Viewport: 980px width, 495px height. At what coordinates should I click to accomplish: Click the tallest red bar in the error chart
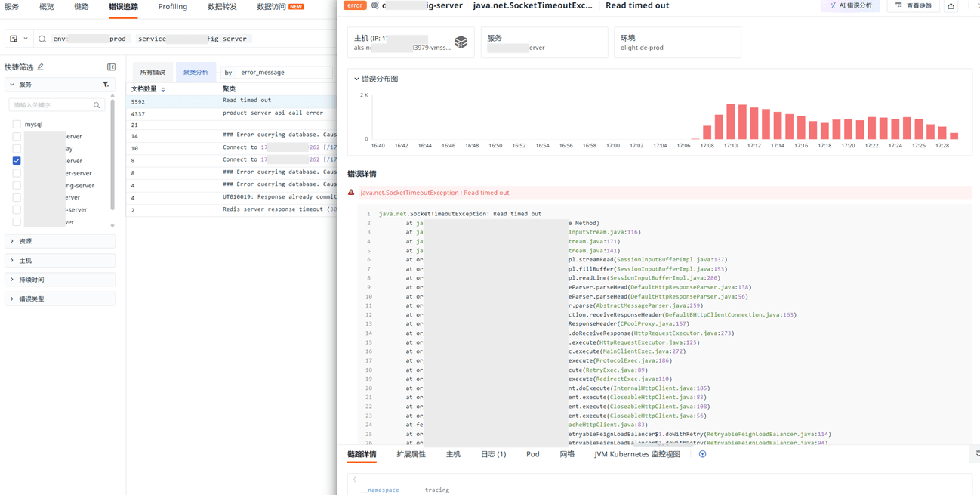[730, 122]
